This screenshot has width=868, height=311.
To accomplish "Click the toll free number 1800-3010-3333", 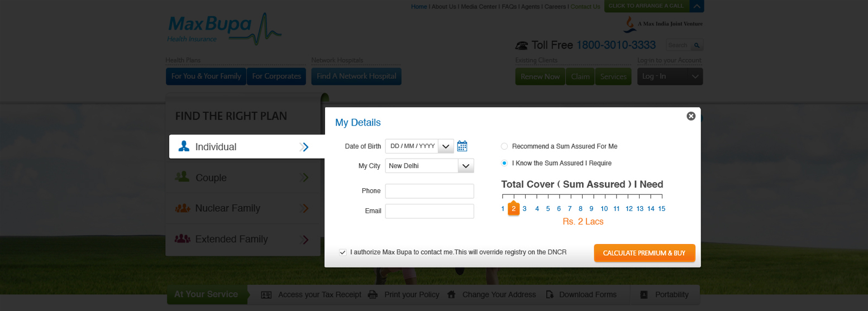I will tap(616, 45).
